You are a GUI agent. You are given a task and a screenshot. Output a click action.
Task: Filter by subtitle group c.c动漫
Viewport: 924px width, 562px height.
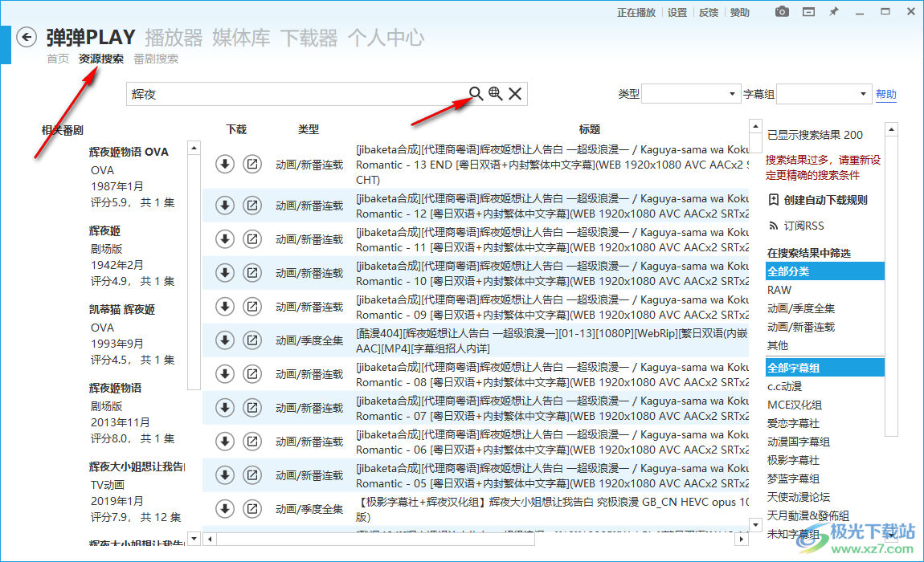point(825,386)
